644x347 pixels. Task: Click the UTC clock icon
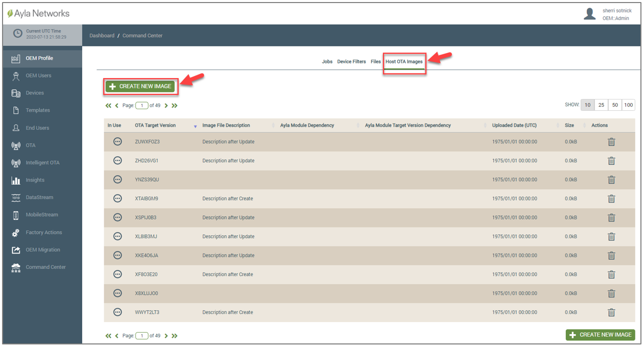pos(17,34)
